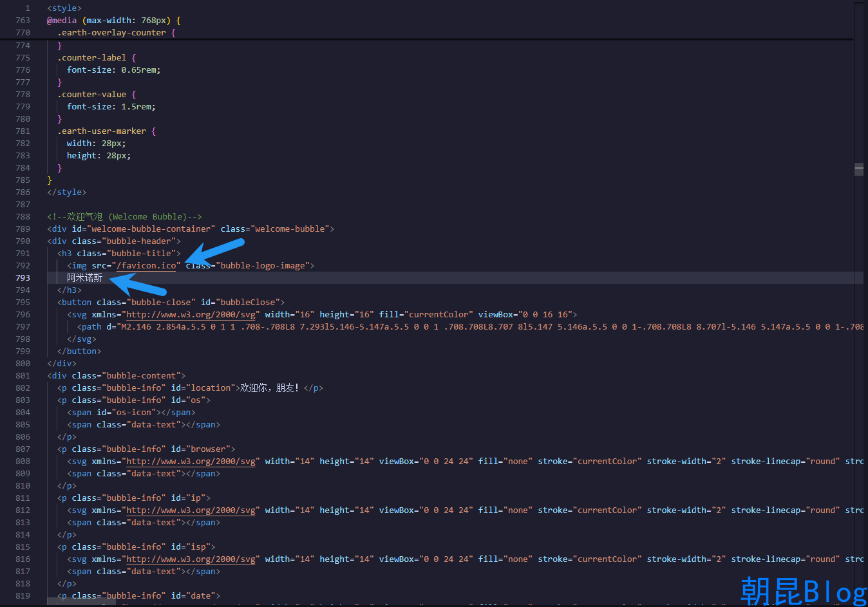Click the id value 'date' on line 819
The height and width of the screenshot is (607, 868).
pos(201,595)
